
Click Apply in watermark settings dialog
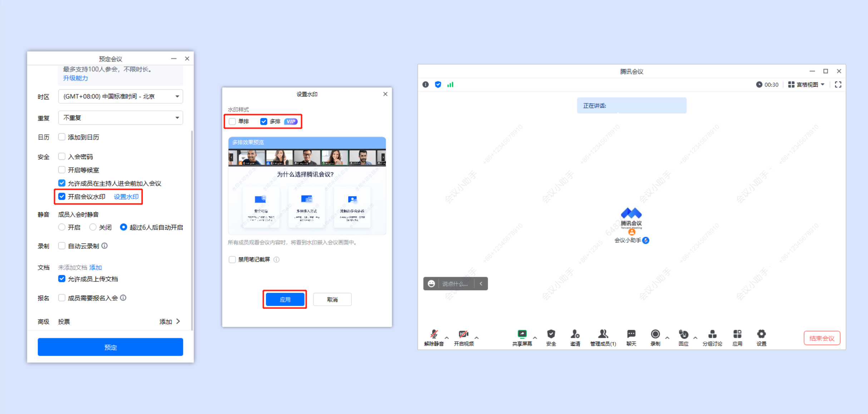tap(285, 299)
